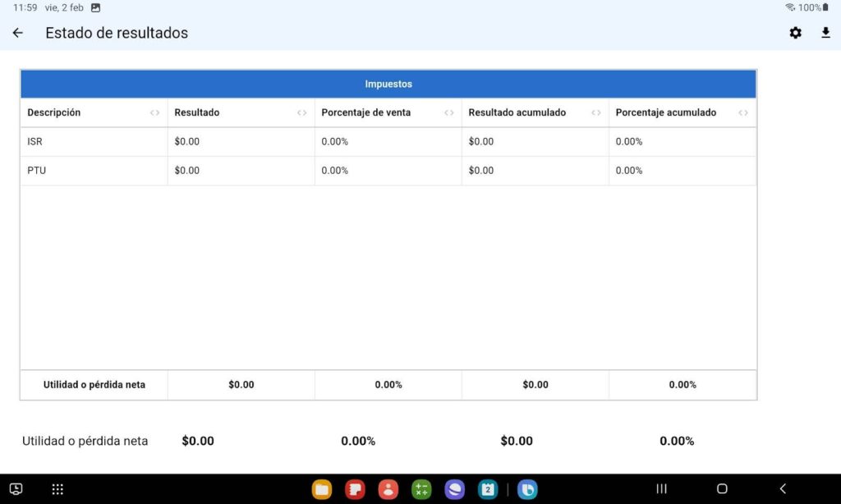Launch Samsung Notes from the taskbar
Viewport: 841px width, 504px height.
[355, 488]
